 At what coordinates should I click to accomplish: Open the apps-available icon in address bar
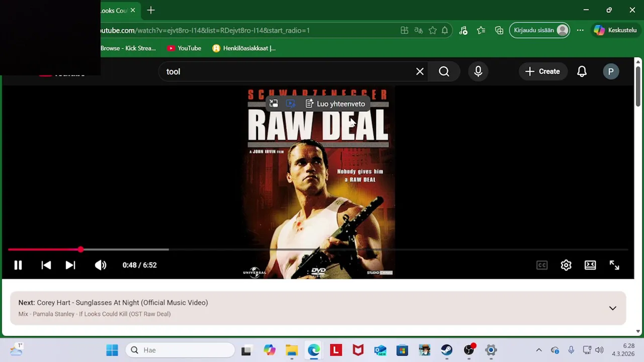(405, 30)
